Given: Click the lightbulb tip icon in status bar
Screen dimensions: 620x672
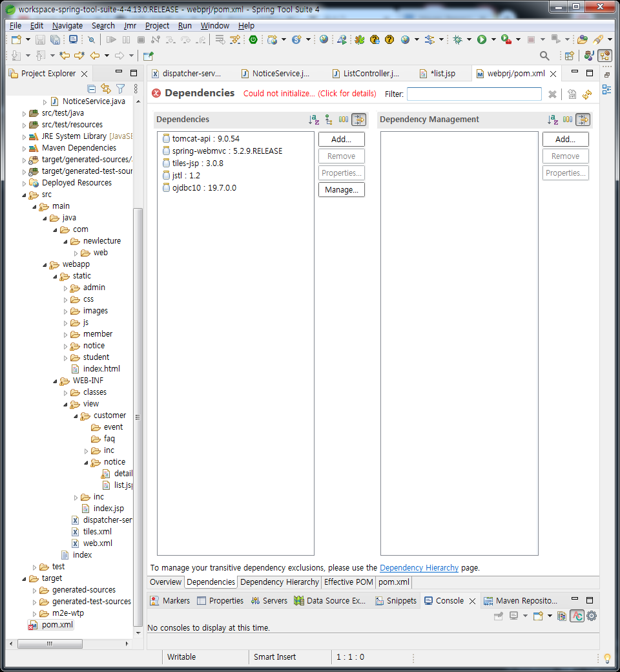Looking at the screenshot, I should coord(607,657).
